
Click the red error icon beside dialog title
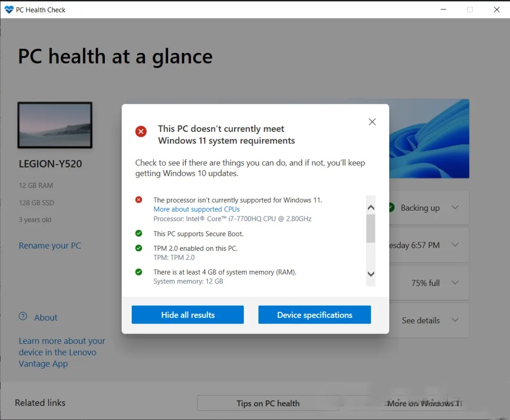[141, 131]
